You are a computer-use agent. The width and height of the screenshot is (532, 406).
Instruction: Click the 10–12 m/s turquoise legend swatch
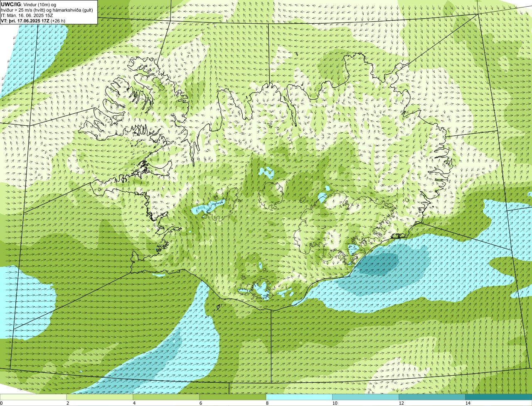pyautogui.click(x=366, y=397)
